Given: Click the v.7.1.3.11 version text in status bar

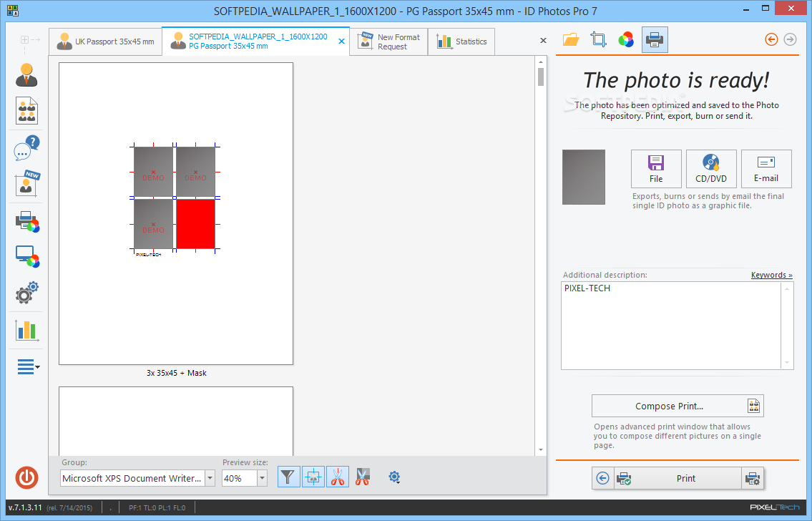Looking at the screenshot, I should pyautogui.click(x=25, y=507).
